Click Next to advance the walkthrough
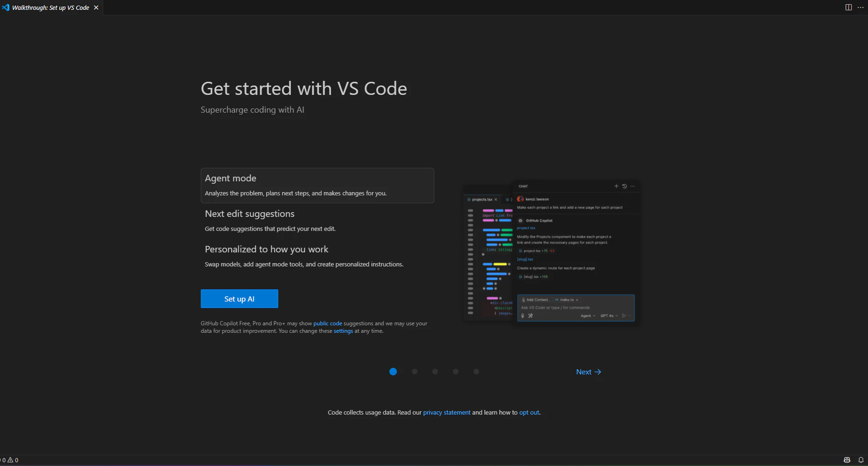868x466 pixels. coord(588,372)
